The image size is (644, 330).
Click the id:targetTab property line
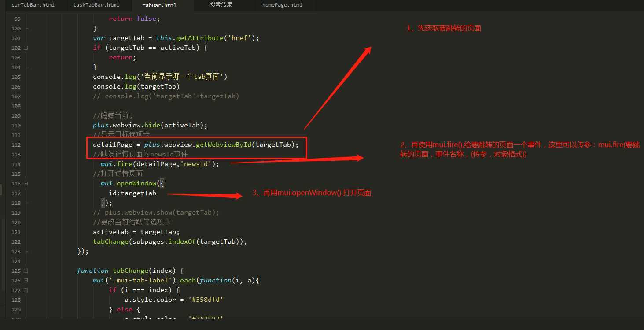point(132,193)
